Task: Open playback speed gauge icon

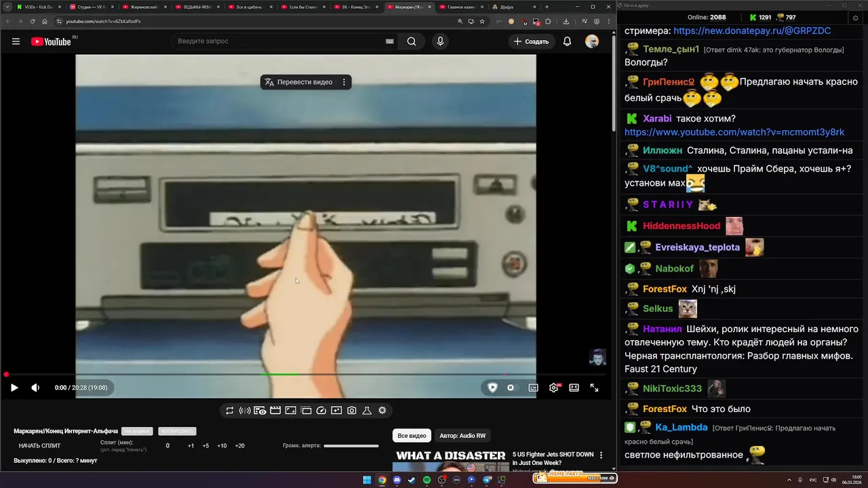Action: (321, 411)
